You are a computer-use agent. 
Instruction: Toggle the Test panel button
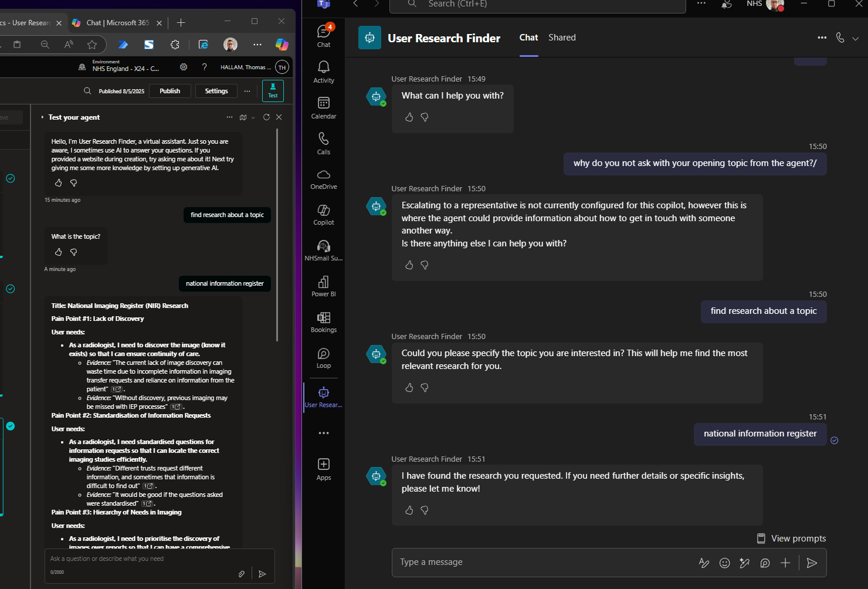pos(273,91)
